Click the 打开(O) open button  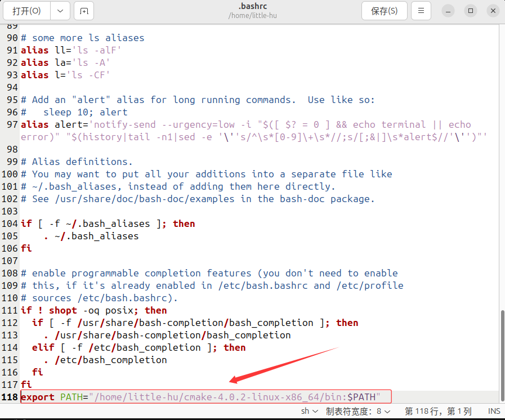coord(27,10)
